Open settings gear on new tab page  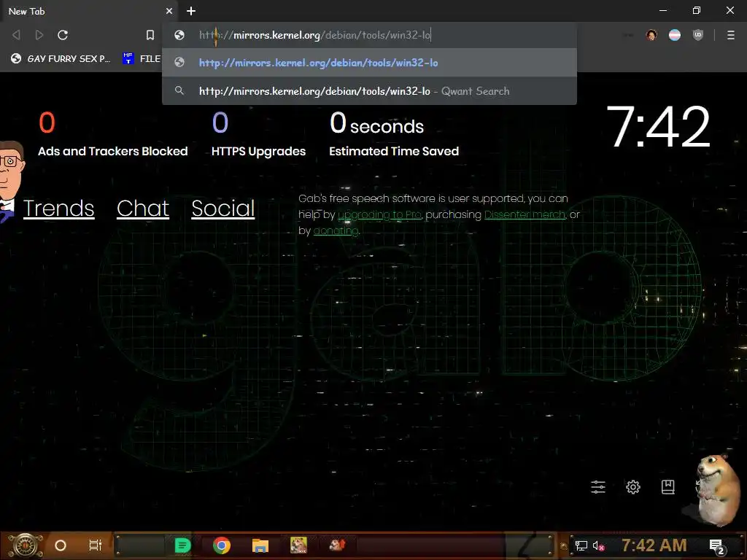click(x=633, y=486)
